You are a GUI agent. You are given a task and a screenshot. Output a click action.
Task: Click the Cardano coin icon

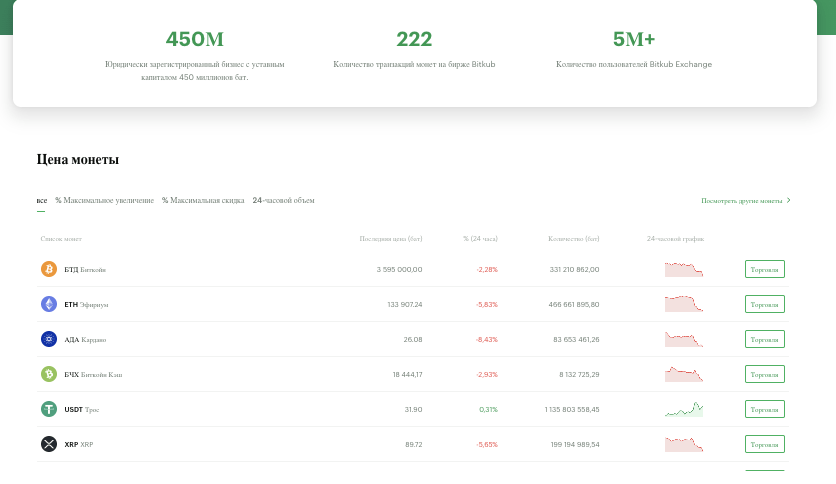point(49,339)
